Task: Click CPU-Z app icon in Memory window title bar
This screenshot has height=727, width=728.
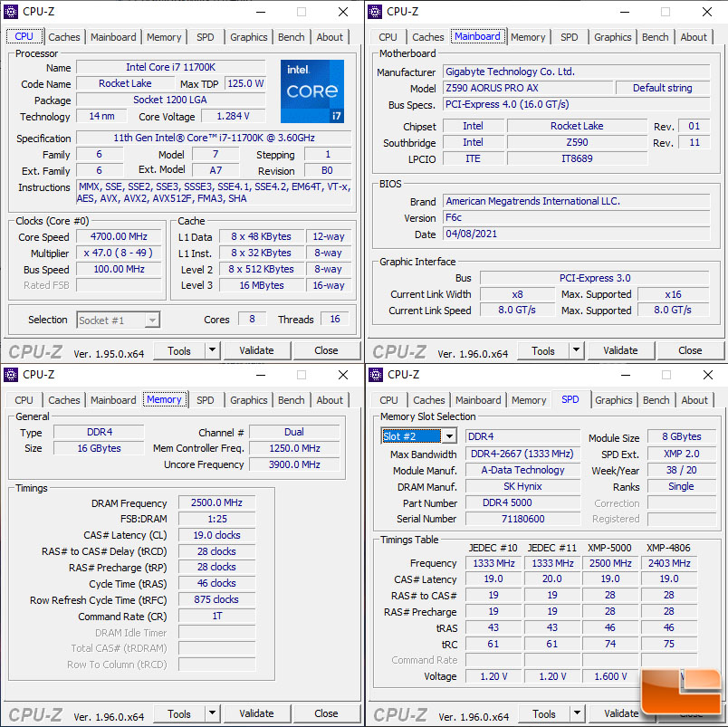Action: point(11,374)
